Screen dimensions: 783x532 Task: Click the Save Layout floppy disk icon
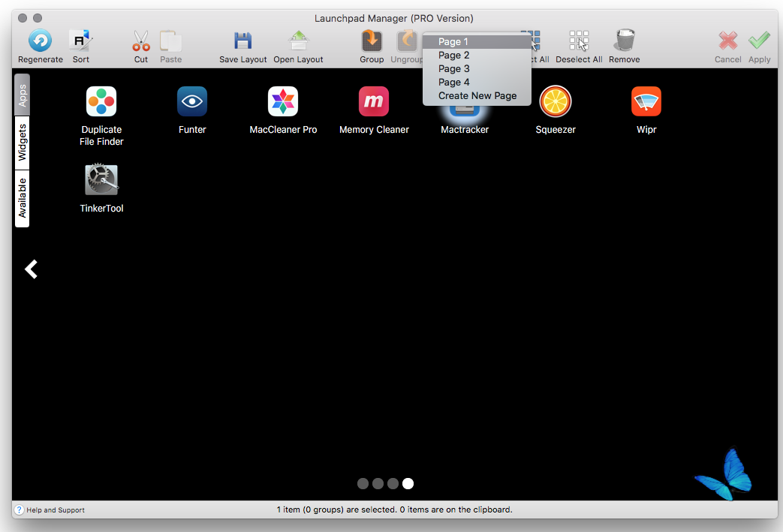point(242,41)
